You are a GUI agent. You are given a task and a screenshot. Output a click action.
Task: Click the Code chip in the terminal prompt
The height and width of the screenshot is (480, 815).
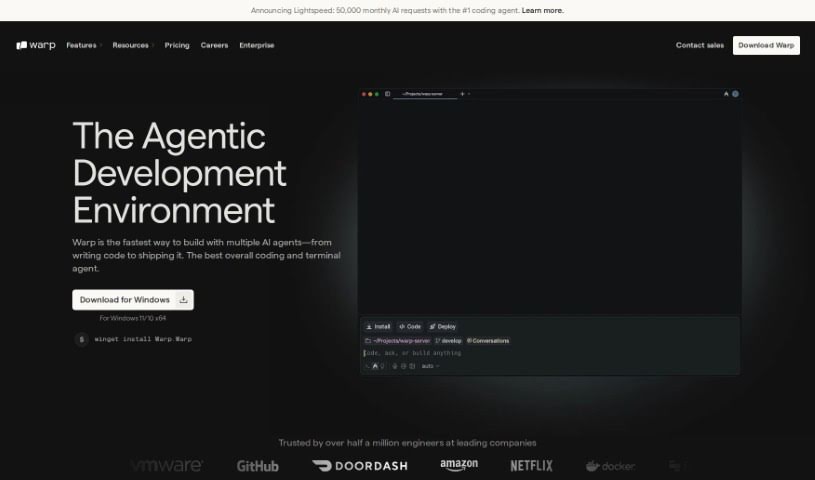pyautogui.click(x=410, y=327)
